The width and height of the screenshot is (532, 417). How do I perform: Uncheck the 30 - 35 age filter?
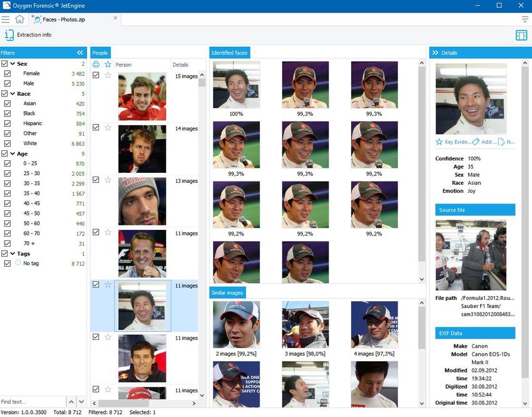coord(8,183)
